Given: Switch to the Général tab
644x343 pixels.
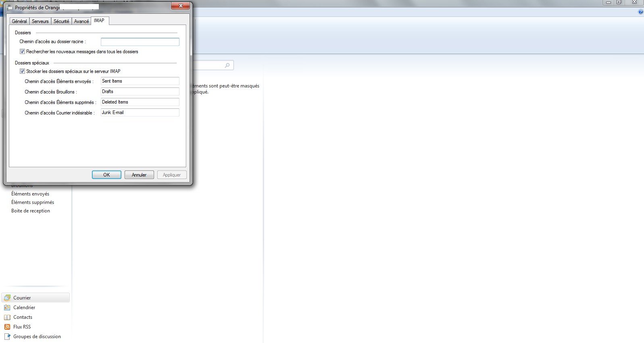Looking at the screenshot, I should pyautogui.click(x=19, y=21).
